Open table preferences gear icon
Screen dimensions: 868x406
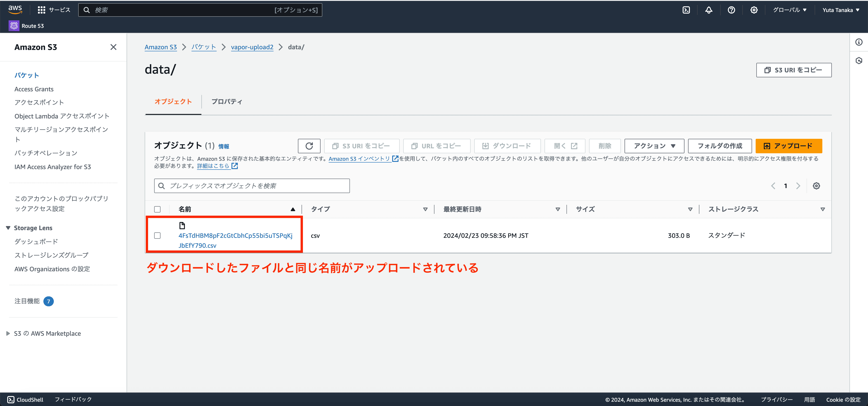pos(816,186)
